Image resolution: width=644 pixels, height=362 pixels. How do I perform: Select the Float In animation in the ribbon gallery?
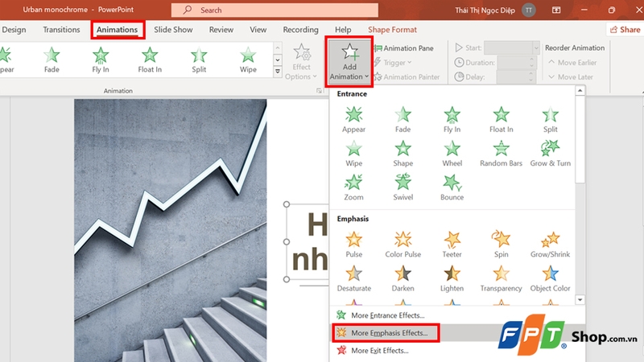(x=150, y=60)
